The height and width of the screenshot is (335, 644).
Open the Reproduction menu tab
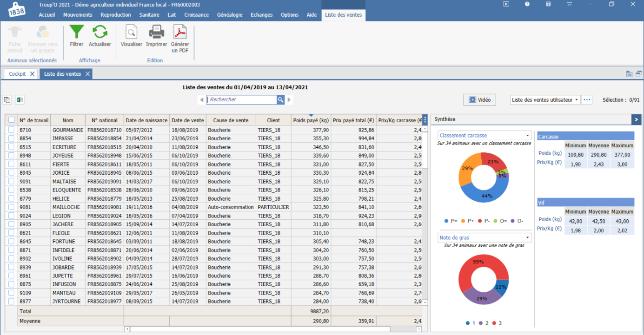[x=116, y=15]
